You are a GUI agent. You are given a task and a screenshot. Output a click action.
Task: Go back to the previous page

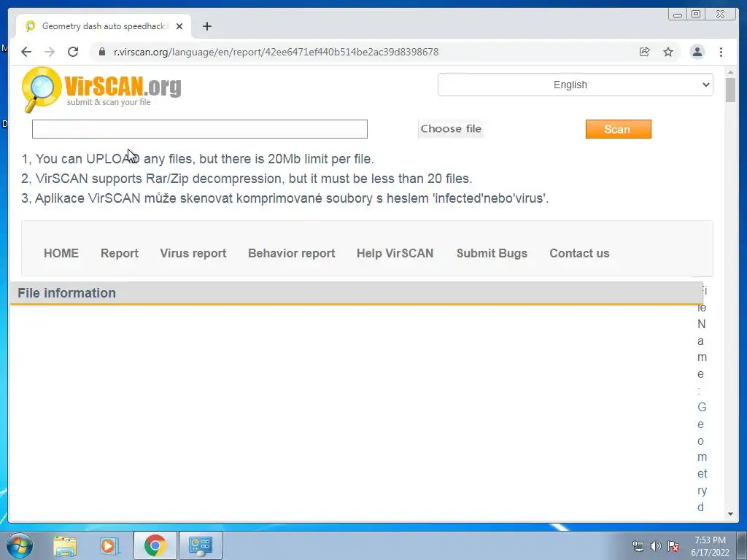26,52
